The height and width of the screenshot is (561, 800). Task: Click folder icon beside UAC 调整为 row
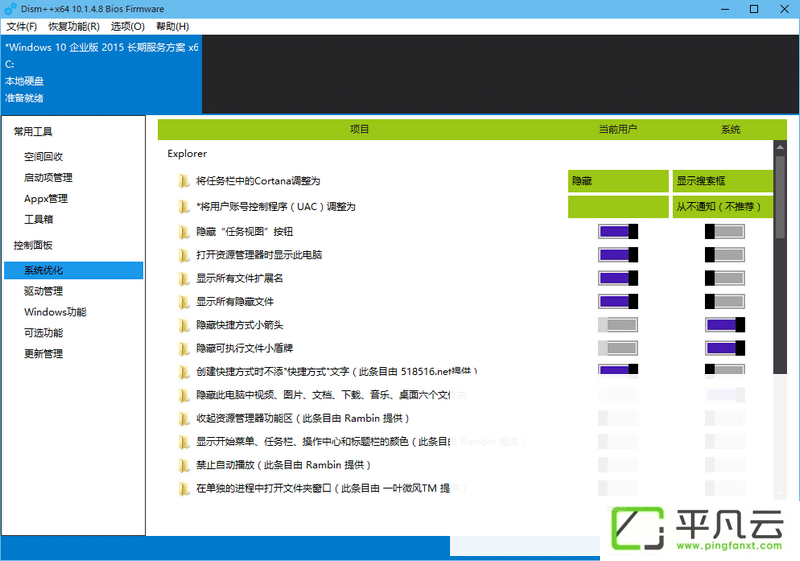tap(184, 207)
